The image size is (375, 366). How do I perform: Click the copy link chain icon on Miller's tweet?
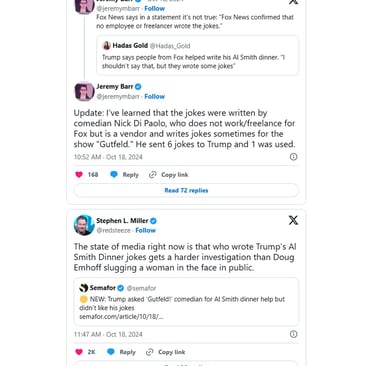(150, 352)
